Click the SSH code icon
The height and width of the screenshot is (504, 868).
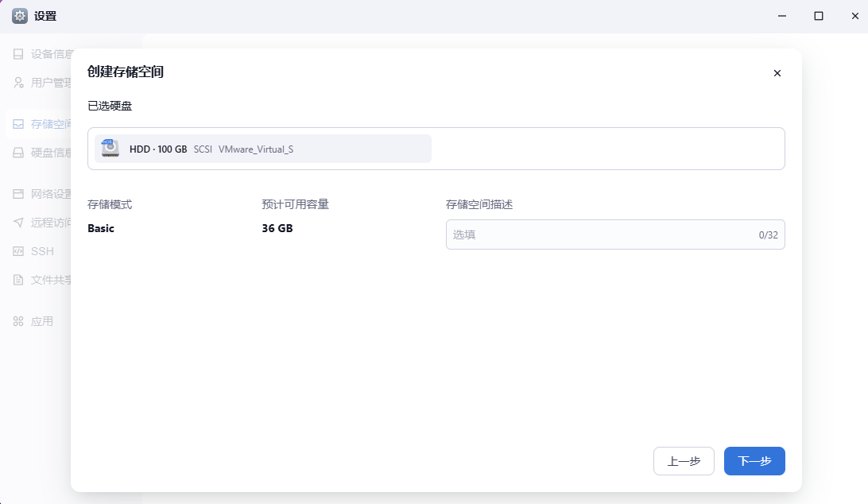[18, 251]
